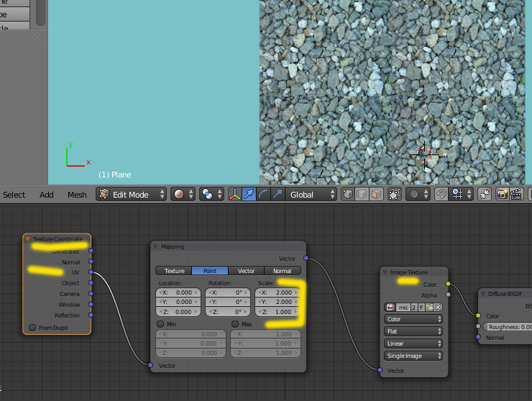Image resolution: width=532 pixels, height=401 pixels.
Task: Toggle the 3D manipulator axes icon
Action: 235,194
